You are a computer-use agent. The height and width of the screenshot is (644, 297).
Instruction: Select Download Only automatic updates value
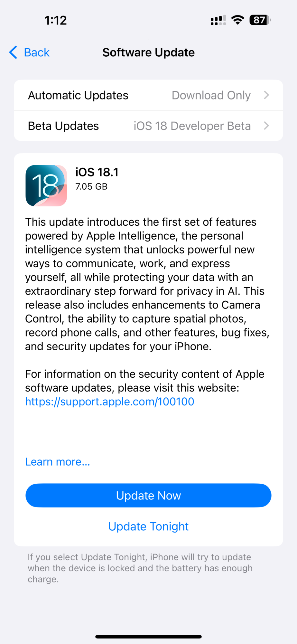tap(211, 95)
